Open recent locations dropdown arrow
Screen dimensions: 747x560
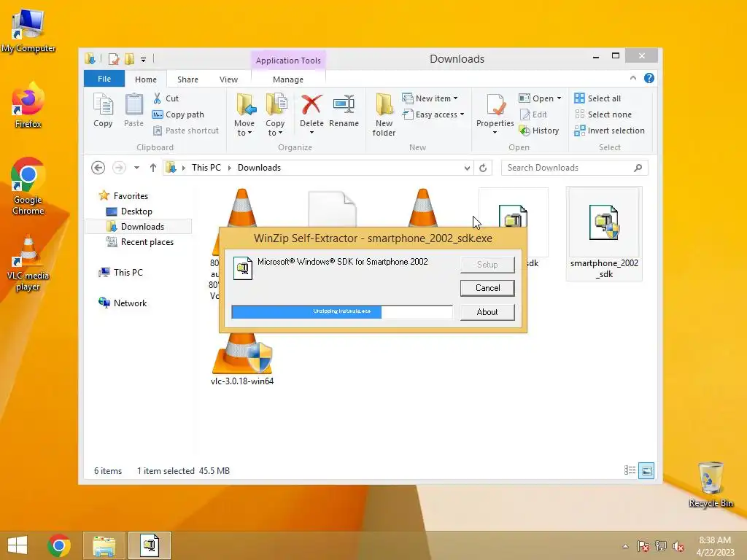[x=136, y=168]
